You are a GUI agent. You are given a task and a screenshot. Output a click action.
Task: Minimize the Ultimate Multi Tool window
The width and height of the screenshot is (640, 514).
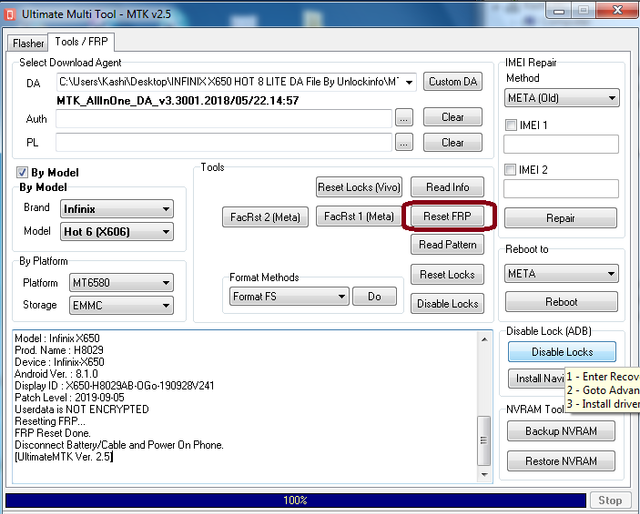point(559,11)
